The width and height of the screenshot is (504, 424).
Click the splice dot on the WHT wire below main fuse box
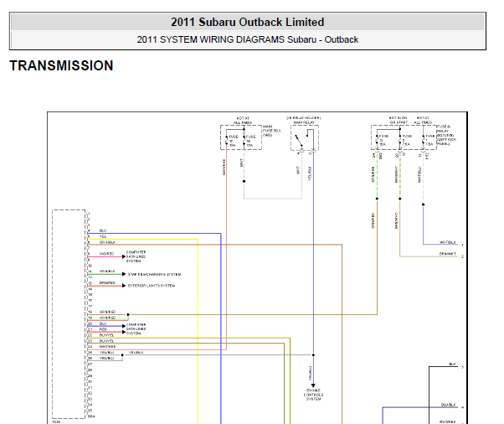[244, 181]
